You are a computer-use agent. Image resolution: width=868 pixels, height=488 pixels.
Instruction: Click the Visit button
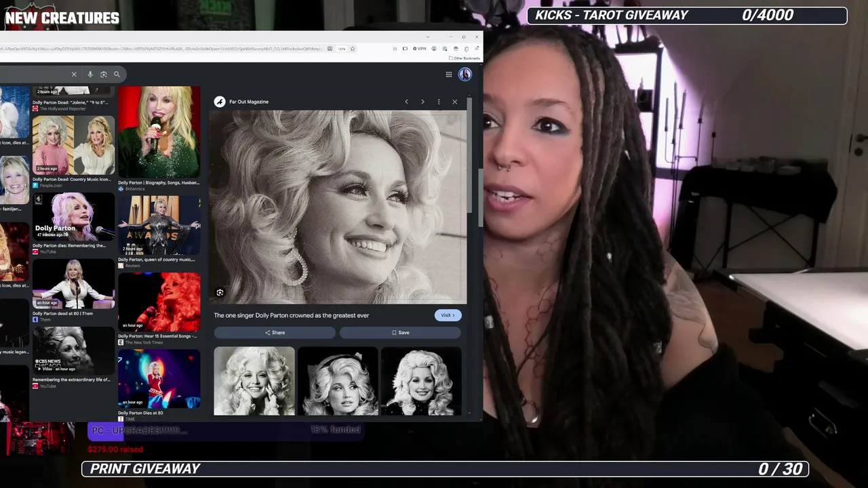coord(448,315)
